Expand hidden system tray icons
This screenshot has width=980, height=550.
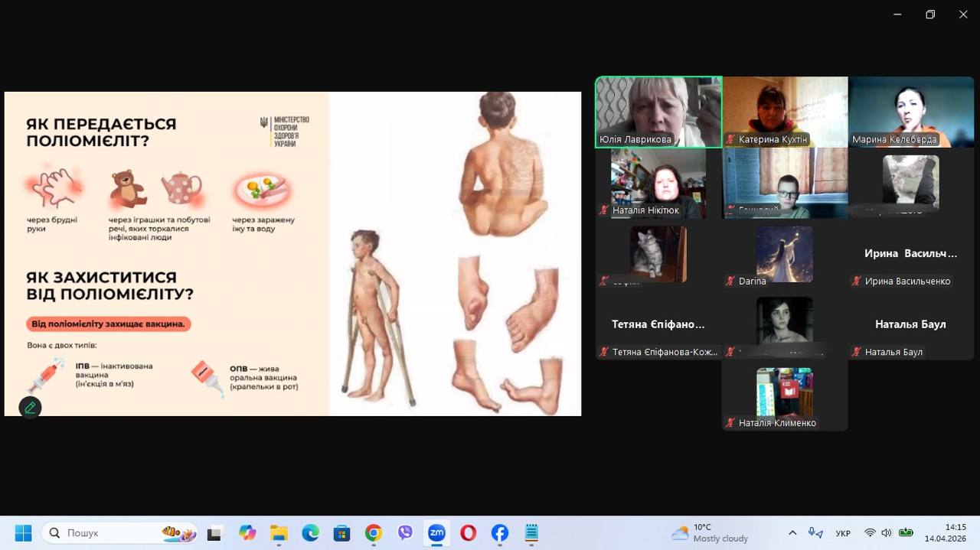(792, 533)
